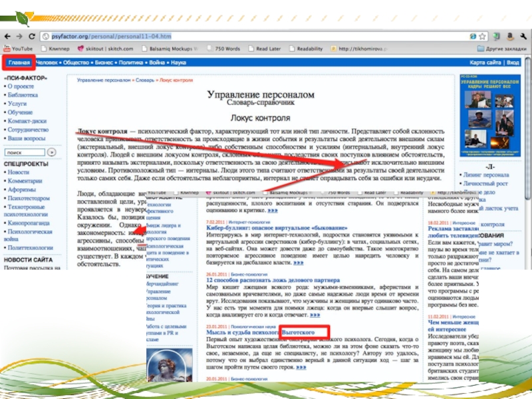
Task: Reload the page with the refresh icon
Action: pos(32,37)
